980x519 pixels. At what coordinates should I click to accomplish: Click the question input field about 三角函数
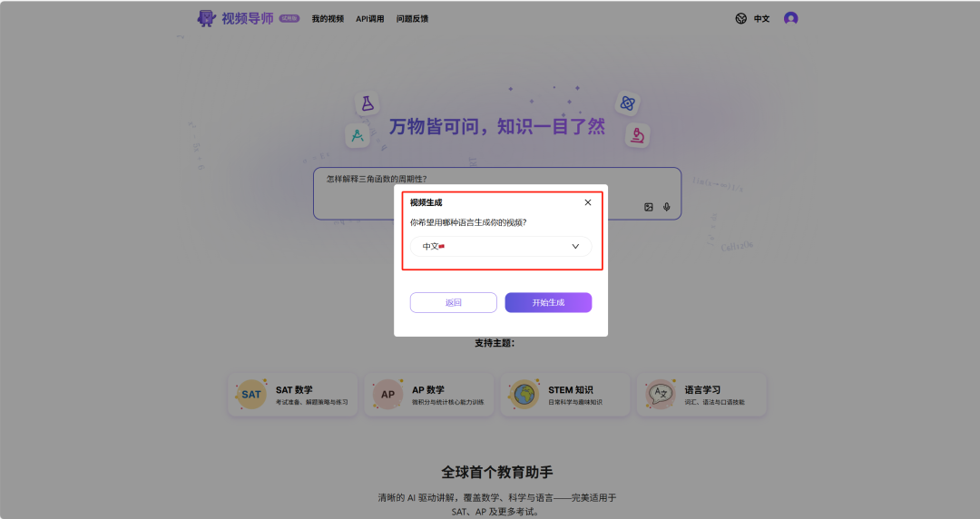pos(497,193)
